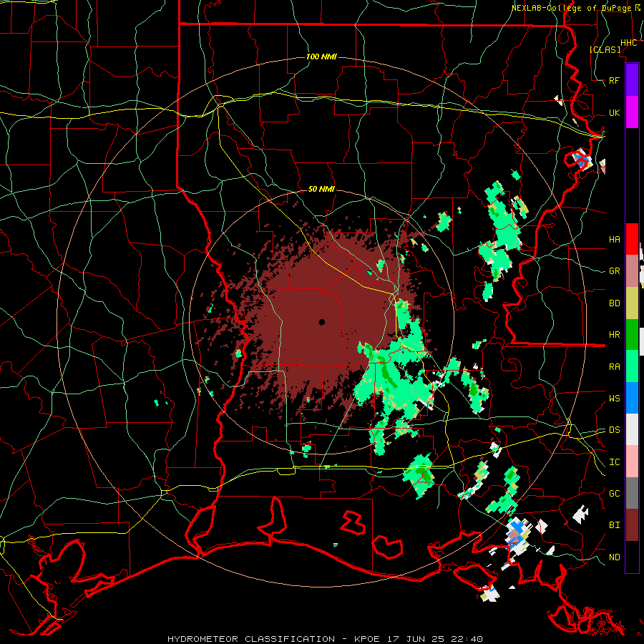Image resolution: width=644 pixels, height=644 pixels.
Task: Click the light green RA legend swatch
Action: 632,366
